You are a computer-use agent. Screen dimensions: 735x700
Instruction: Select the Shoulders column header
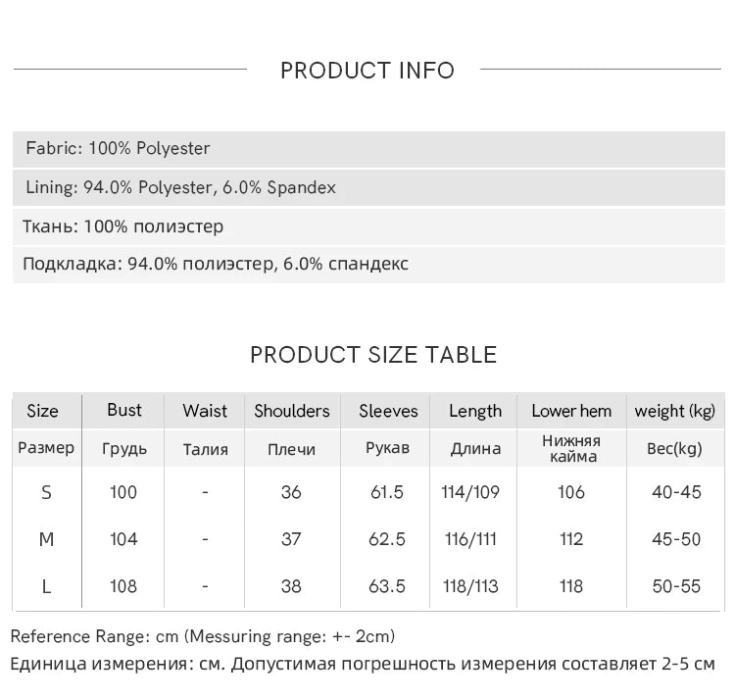pos(292,411)
